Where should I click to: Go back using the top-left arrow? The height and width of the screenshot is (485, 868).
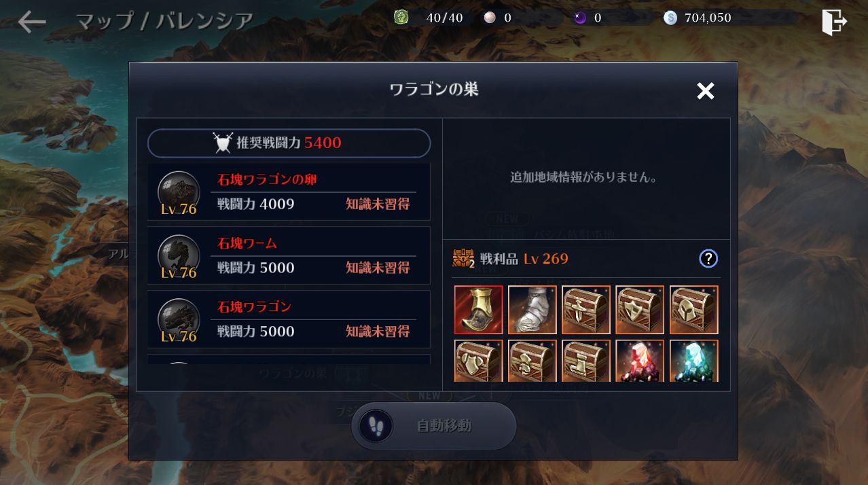(x=32, y=22)
